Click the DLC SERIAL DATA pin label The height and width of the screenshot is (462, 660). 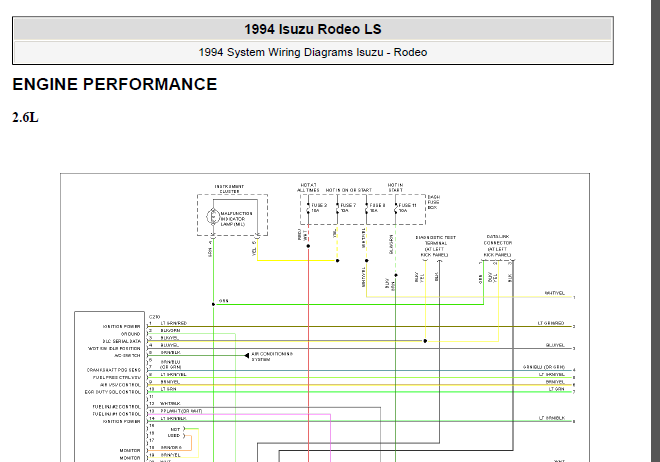coord(122,341)
